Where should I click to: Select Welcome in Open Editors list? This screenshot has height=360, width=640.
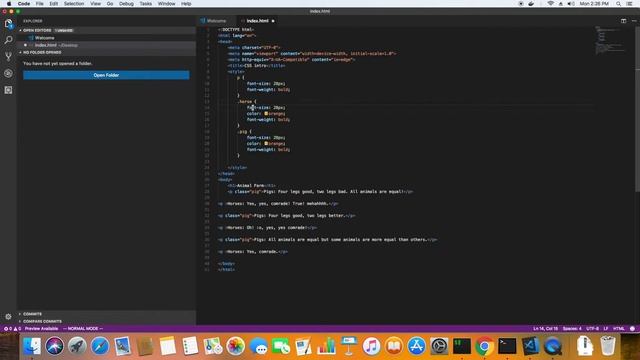pyautogui.click(x=106, y=38)
